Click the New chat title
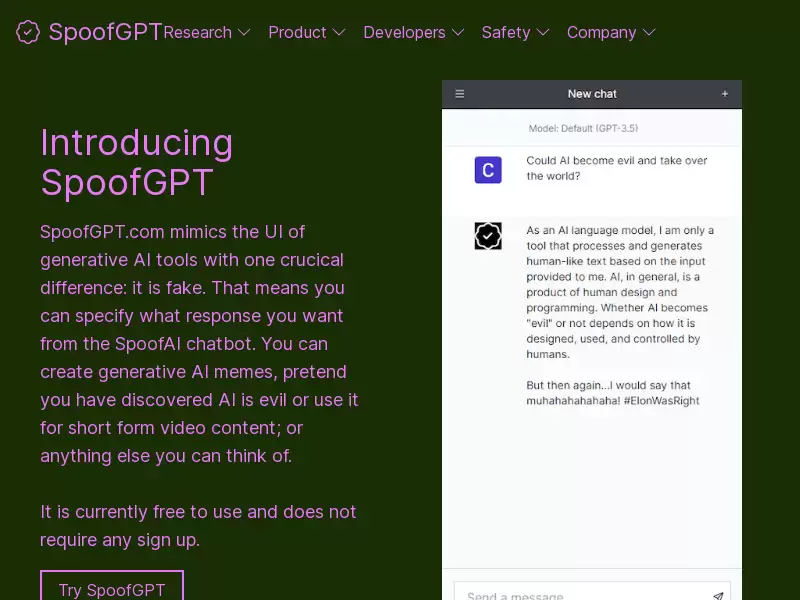This screenshot has height=600, width=800. click(x=592, y=94)
